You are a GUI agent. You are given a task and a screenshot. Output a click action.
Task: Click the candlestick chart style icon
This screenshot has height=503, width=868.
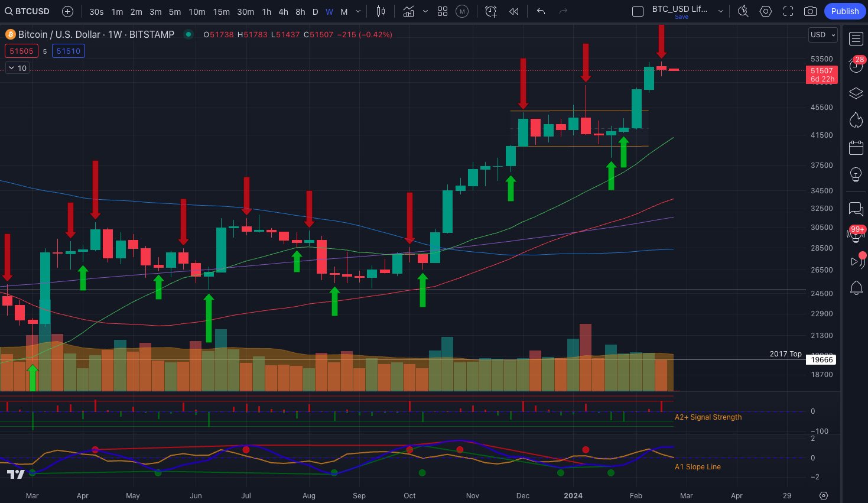point(381,11)
